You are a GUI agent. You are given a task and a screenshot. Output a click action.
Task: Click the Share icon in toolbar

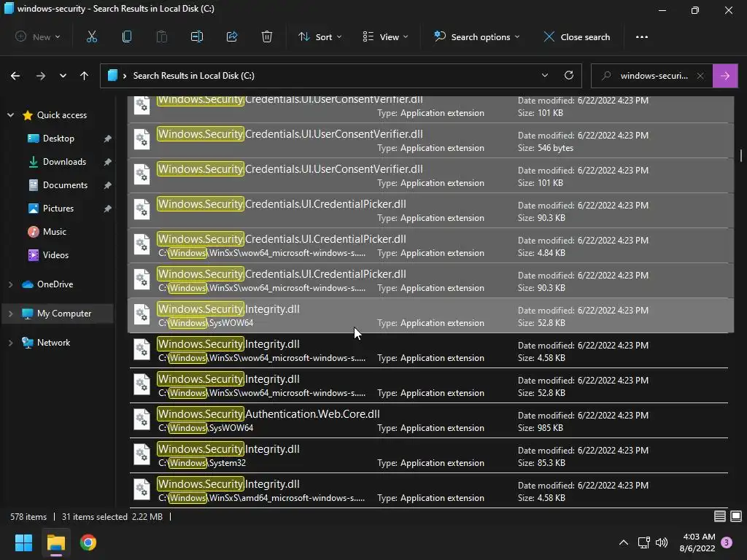[232, 36]
